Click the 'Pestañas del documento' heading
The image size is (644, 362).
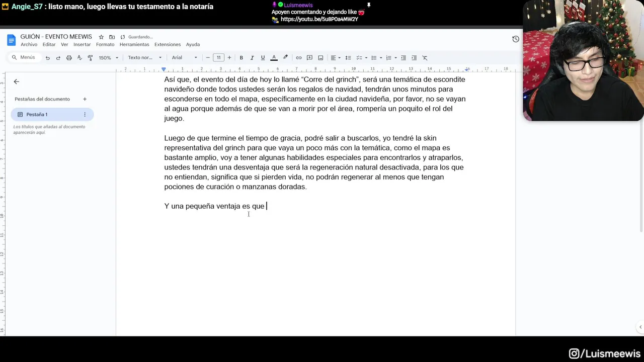coord(42,99)
